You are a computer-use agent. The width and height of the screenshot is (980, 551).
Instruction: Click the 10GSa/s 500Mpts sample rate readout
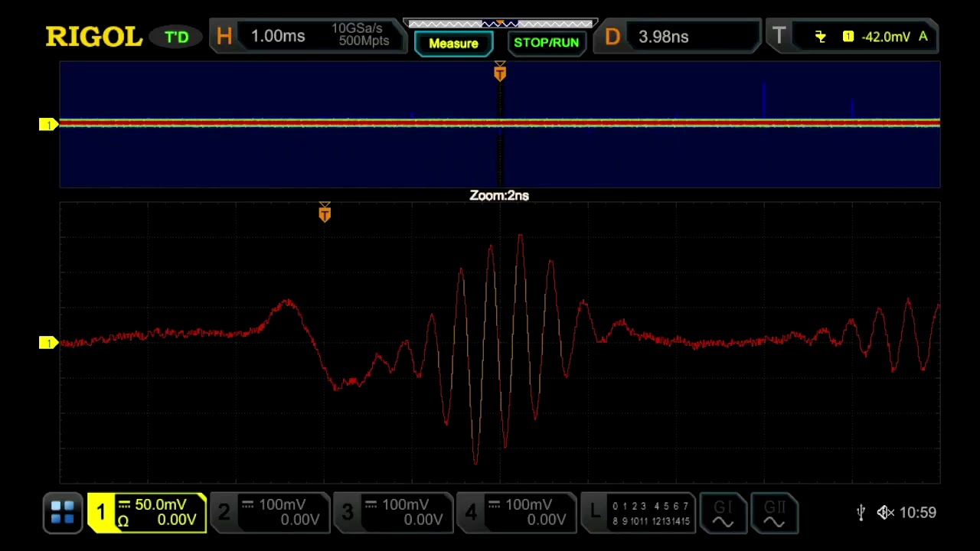361,34
